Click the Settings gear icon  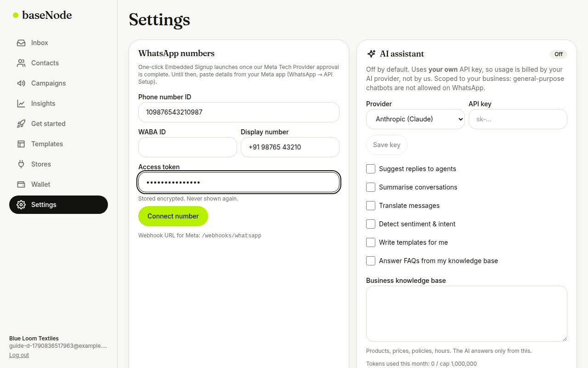[21, 205]
